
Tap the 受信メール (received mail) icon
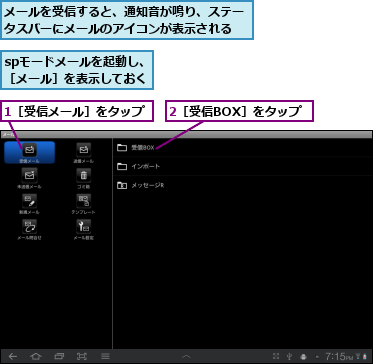tap(29, 152)
